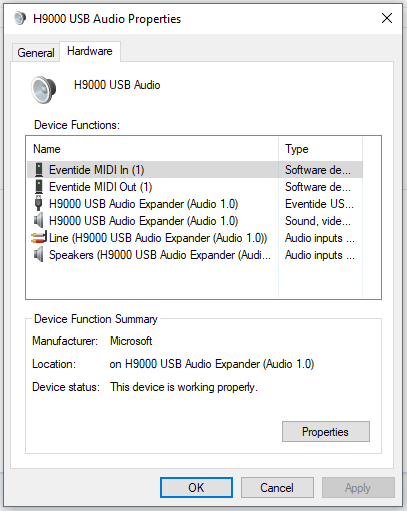Click the speaker icon beside H9000 Sound device

[39, 221]
